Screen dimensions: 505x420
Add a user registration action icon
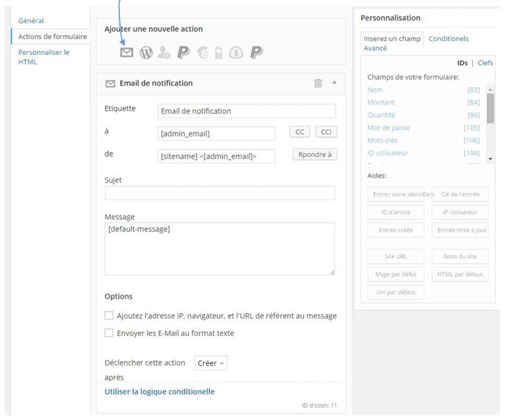tap(164, 53)
